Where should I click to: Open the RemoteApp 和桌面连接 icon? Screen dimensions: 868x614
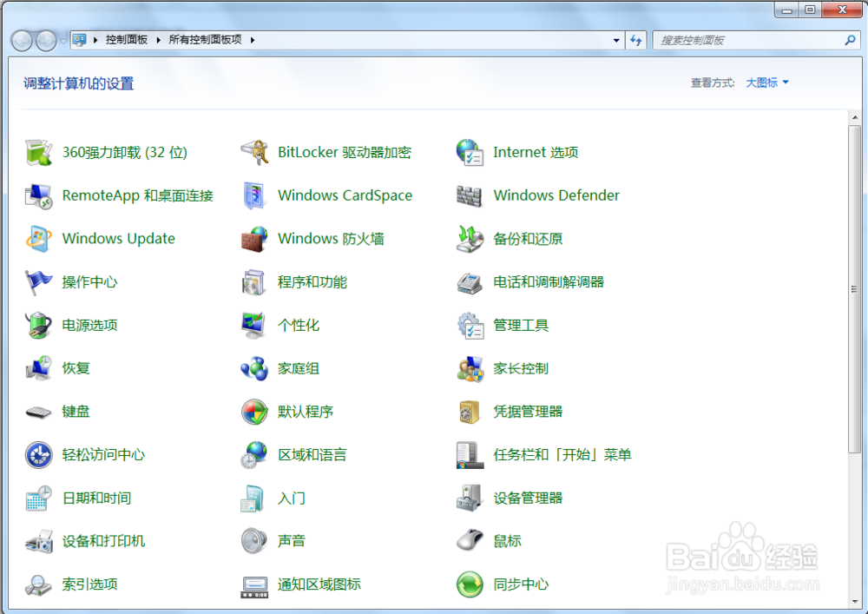click(x=39, y=195)
